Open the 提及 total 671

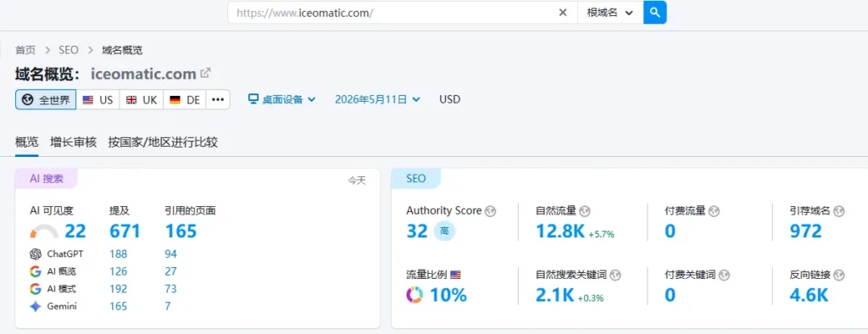(x=125, y=231)
